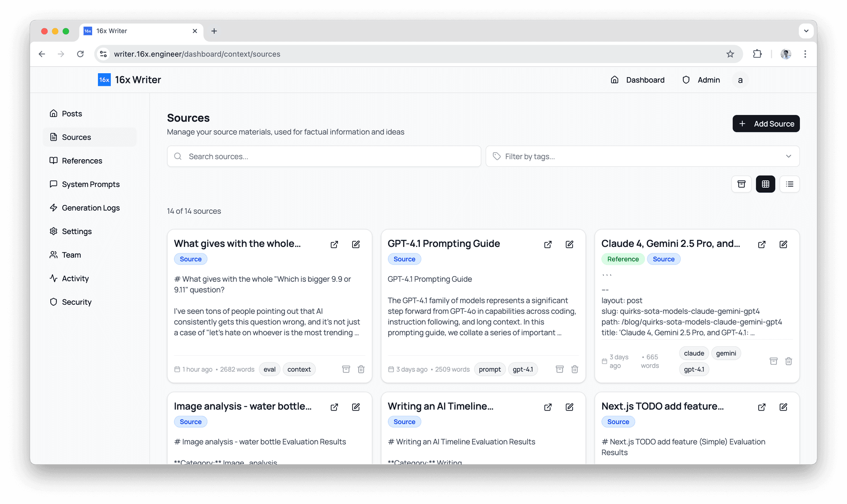Edit the Writing an AI Timeline source

pyautogui.click(x=570, y=407)
